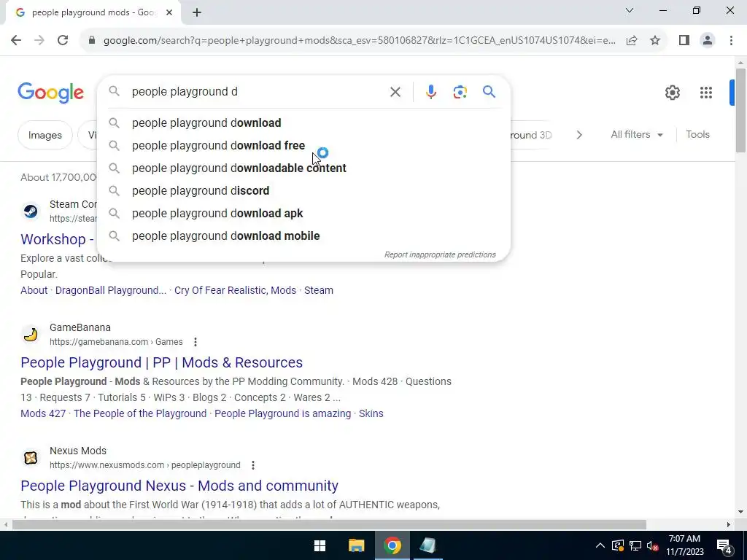Open 'The People of the Playground' sitelink
747x560 pixels.
pos(140,414)
